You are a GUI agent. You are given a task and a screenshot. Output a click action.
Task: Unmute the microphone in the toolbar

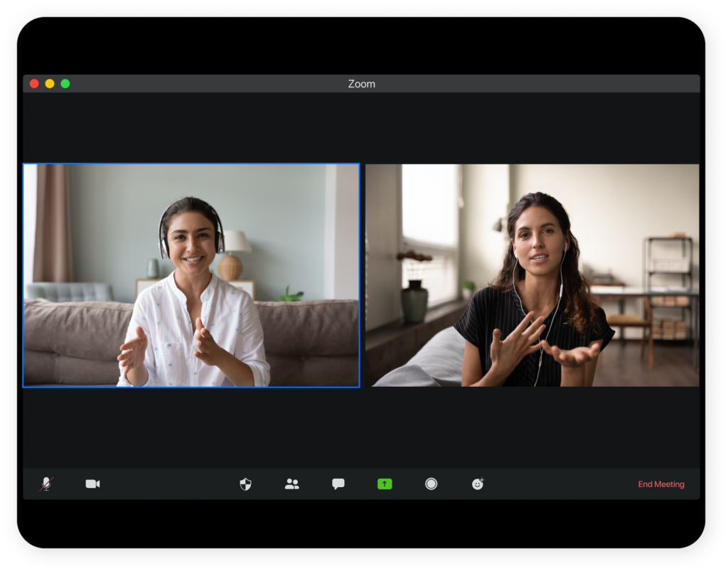[x=46, y=484]
